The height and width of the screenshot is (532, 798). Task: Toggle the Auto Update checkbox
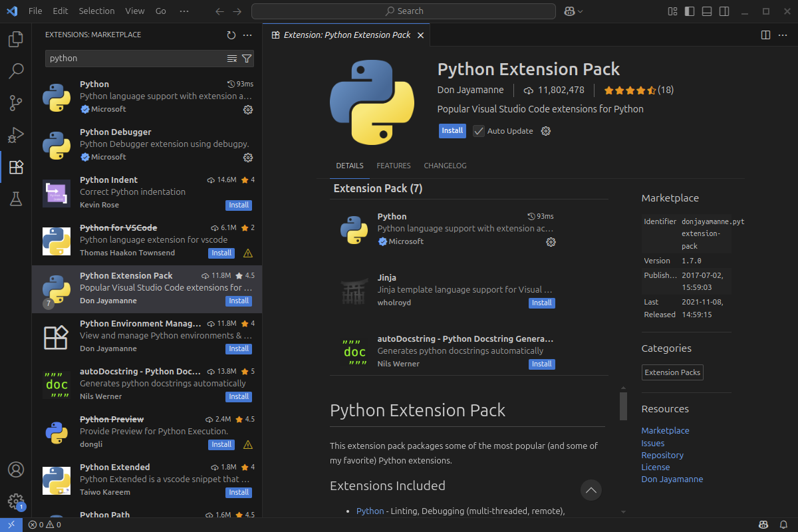[479, 131]
